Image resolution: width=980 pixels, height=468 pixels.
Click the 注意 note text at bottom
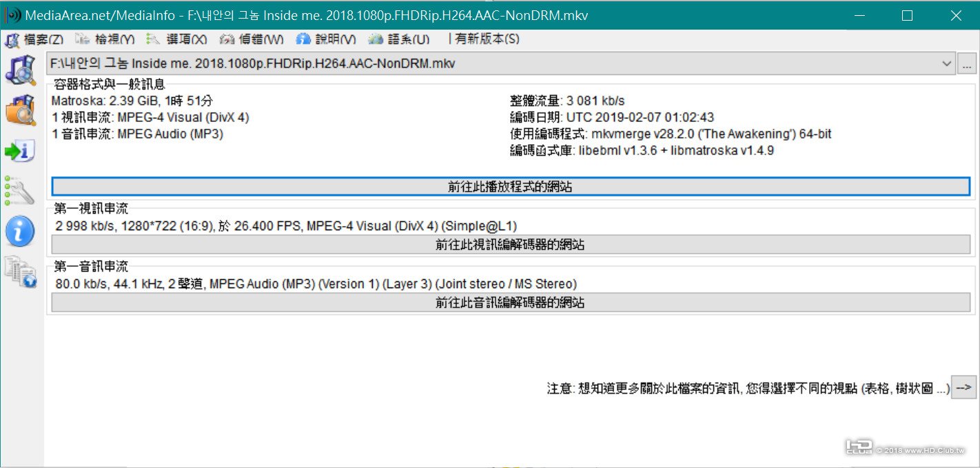(x=748, y=389)
